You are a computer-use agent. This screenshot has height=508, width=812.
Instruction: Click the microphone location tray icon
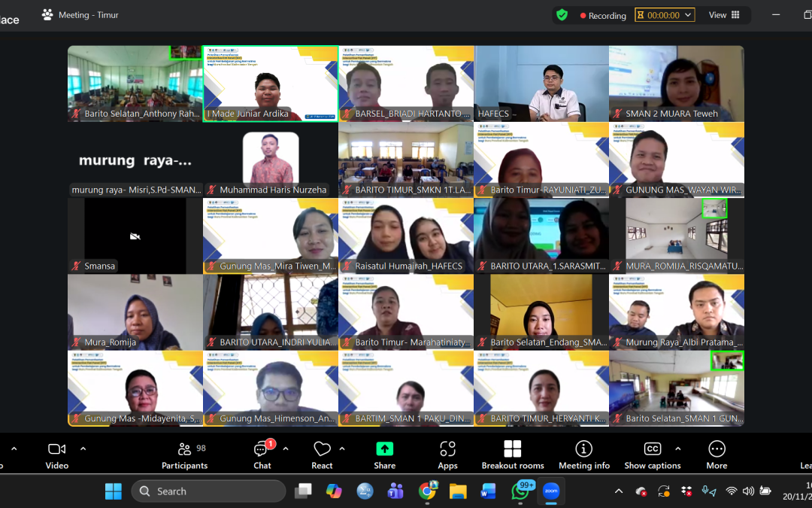(708, 491)
